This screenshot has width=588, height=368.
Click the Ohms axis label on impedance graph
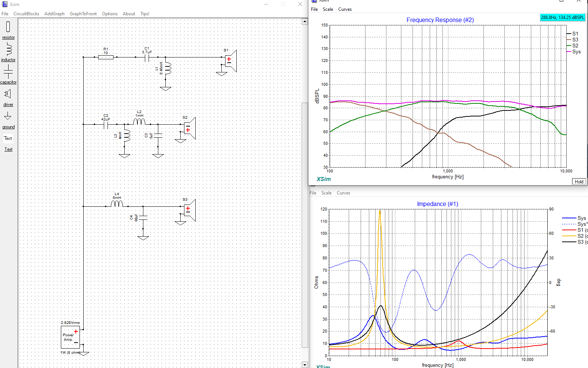[x=316, y=283]
